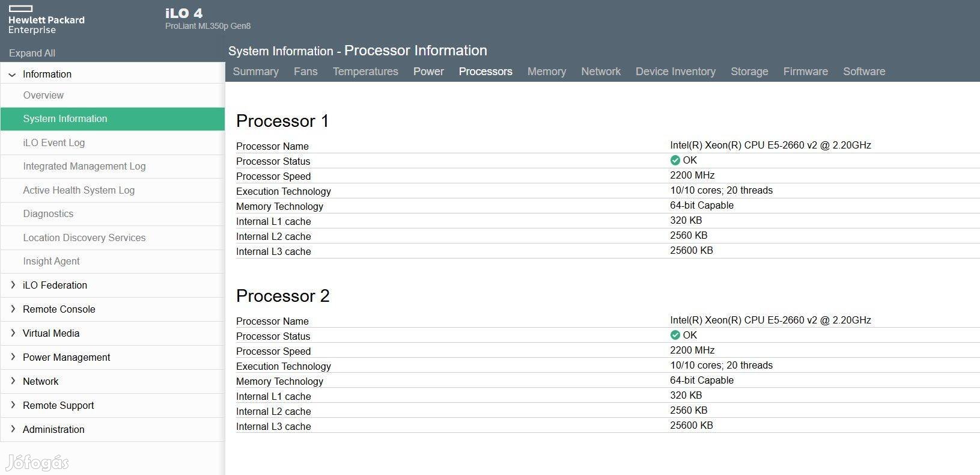Image resolution: width=980 pixels, height=475 pixels.
Task: Click Processor 2 cores and threads value
Action: 721,365
